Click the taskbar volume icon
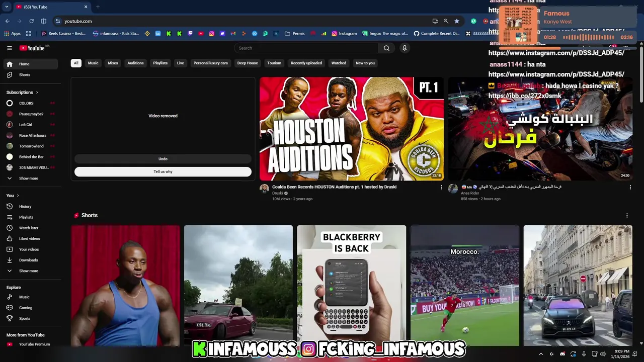The image size is (644, 362). (602, 354)
